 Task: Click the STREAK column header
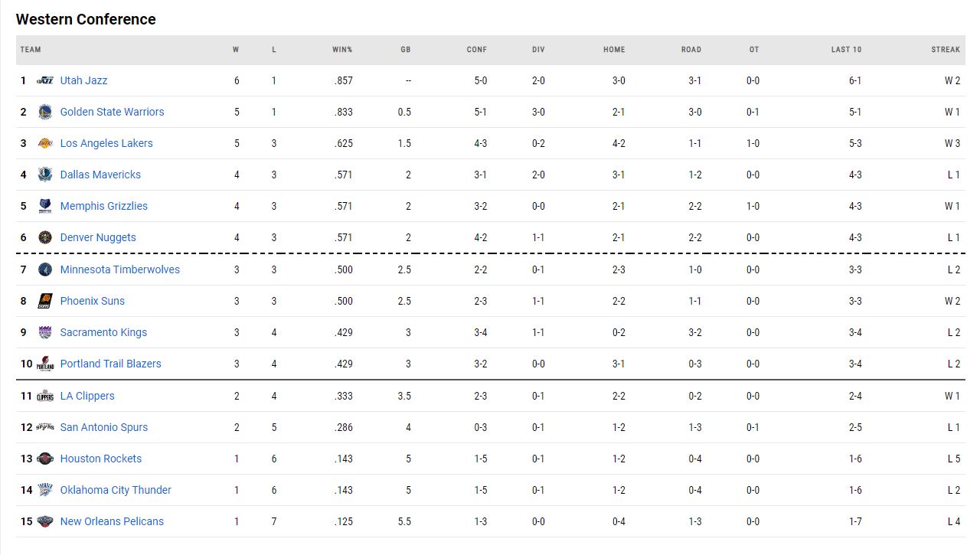(946, 50)
